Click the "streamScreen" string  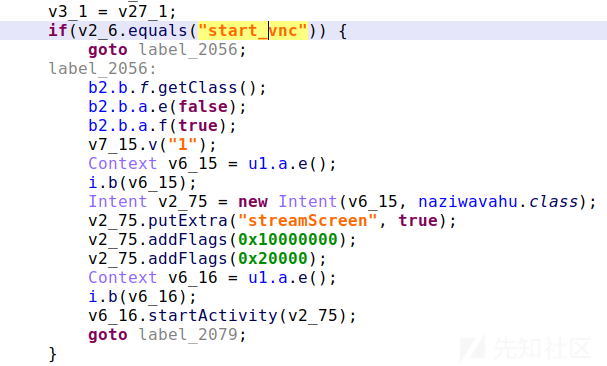307,220
